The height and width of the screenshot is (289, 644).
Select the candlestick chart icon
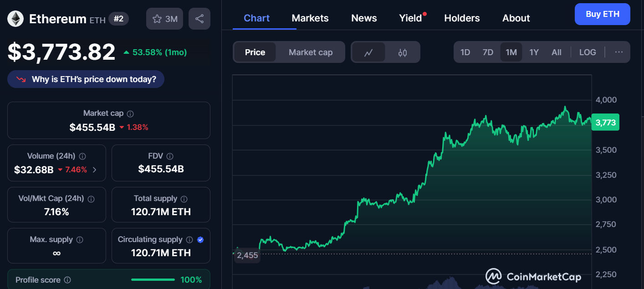point(403,52)
